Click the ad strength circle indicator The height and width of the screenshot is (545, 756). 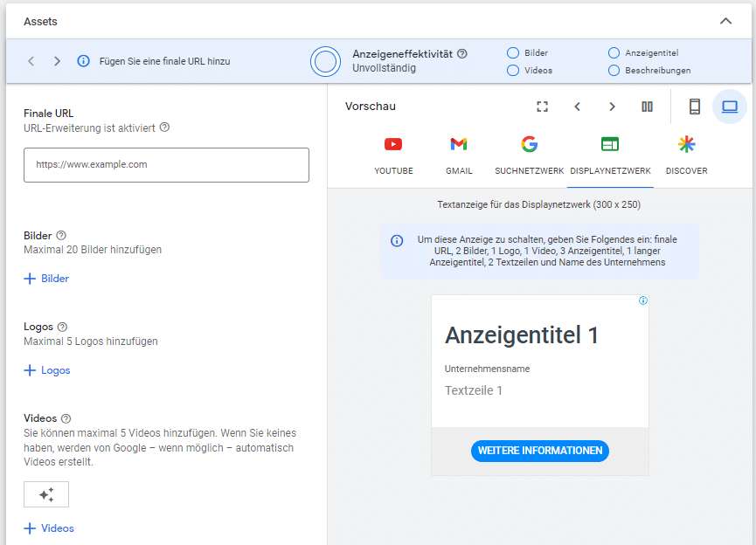coord(325,62)
